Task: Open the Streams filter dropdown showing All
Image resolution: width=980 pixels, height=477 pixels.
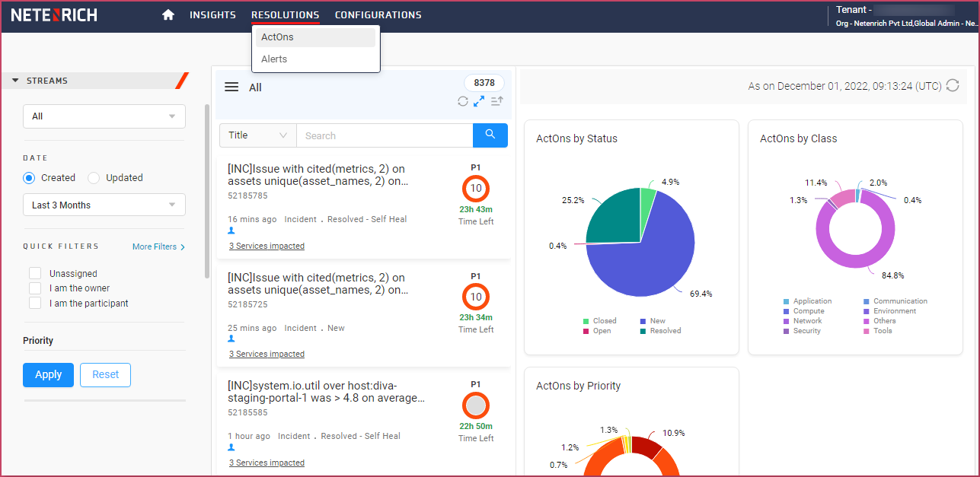Action: tap(104, 116)
